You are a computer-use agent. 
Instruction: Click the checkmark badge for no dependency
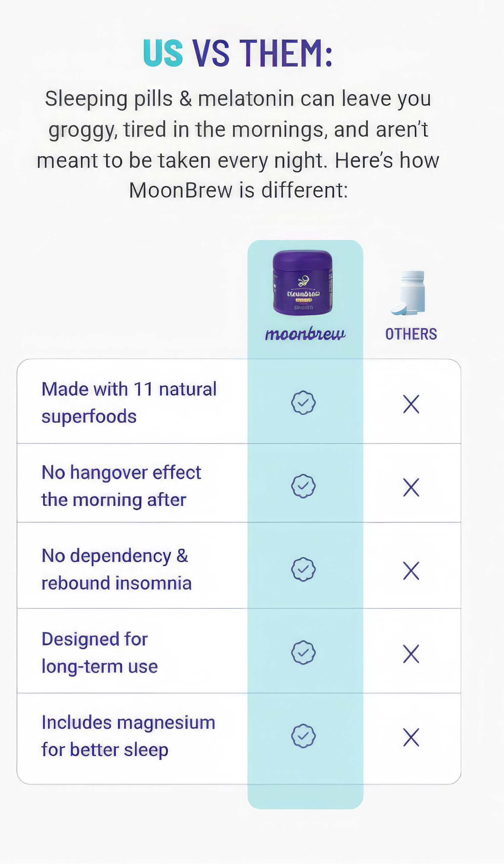click(x=303, y=569)
